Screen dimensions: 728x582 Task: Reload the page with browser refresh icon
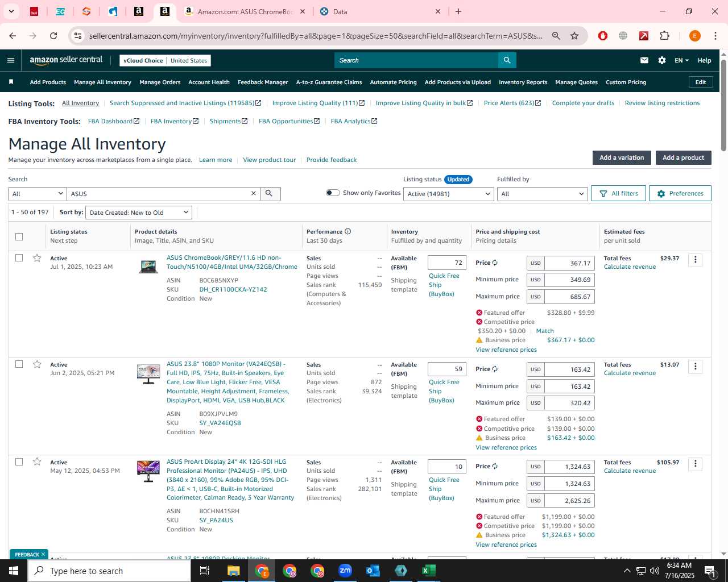pos(53,36)
